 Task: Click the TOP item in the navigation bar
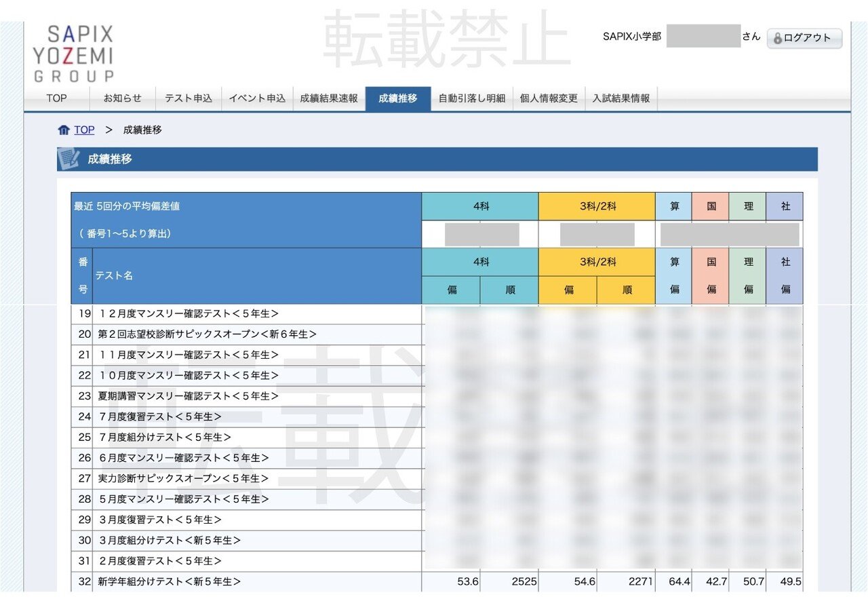(x=56, y=98)
